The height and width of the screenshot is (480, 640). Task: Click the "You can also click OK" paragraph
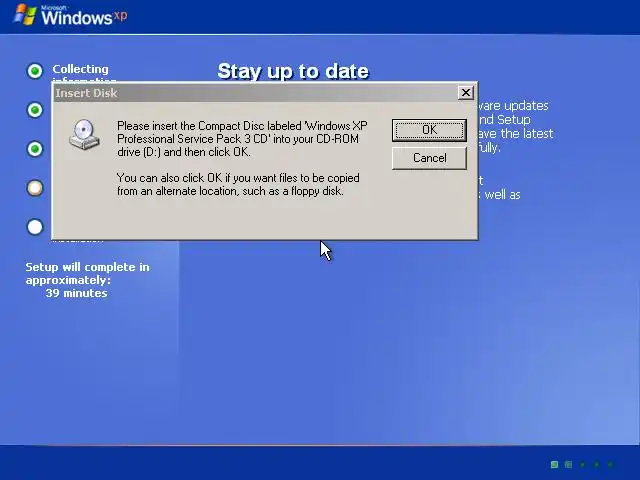tap(238, 184)
